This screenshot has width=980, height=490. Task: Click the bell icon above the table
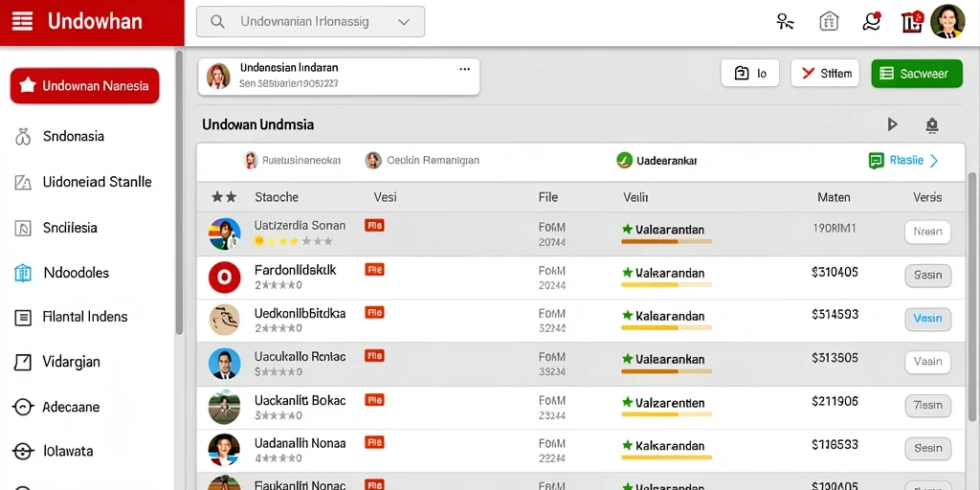(x=932, y=125)
